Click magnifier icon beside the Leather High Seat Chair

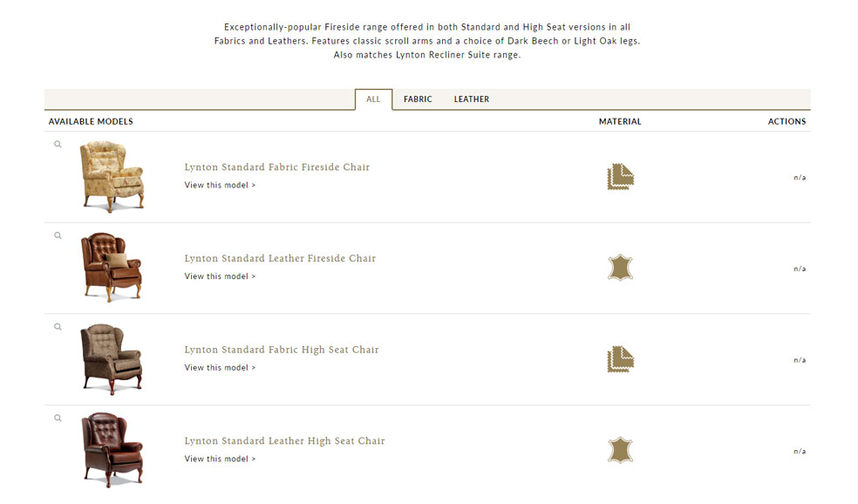pos(58,419)
